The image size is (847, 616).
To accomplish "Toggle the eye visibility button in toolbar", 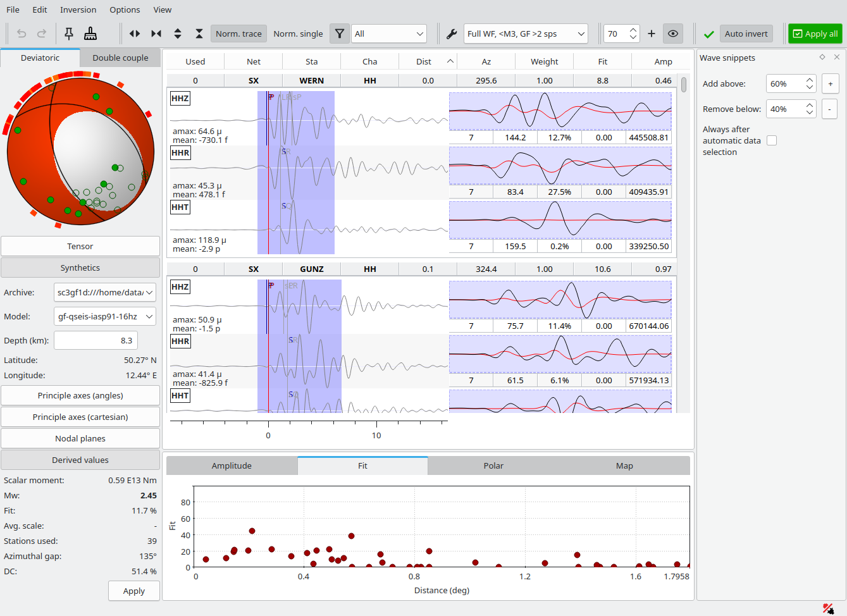I will point(673,34).
